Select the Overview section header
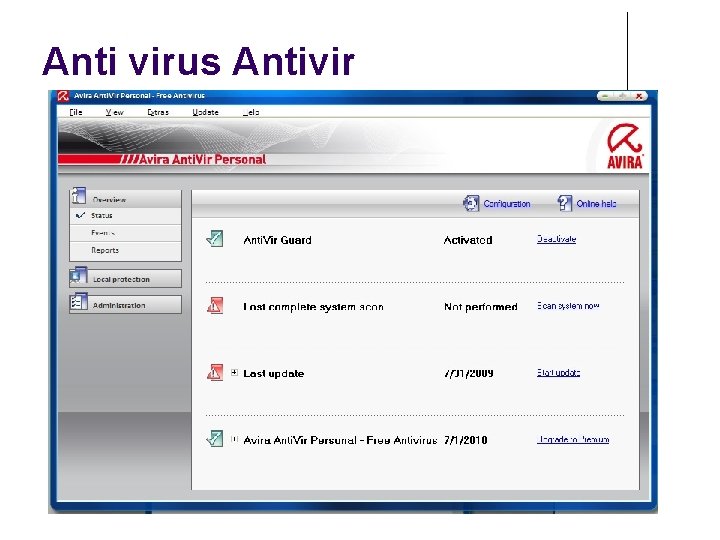 125,199
